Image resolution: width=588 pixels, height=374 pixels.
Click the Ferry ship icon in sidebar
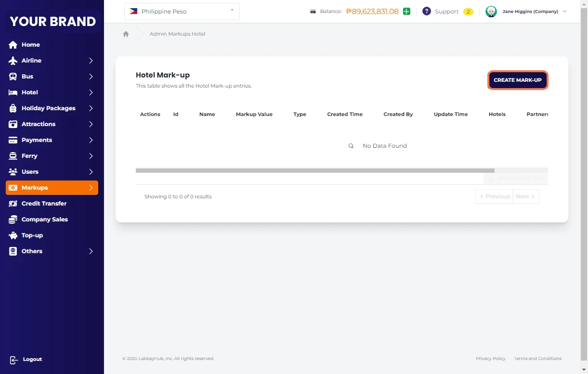(13, 156)
